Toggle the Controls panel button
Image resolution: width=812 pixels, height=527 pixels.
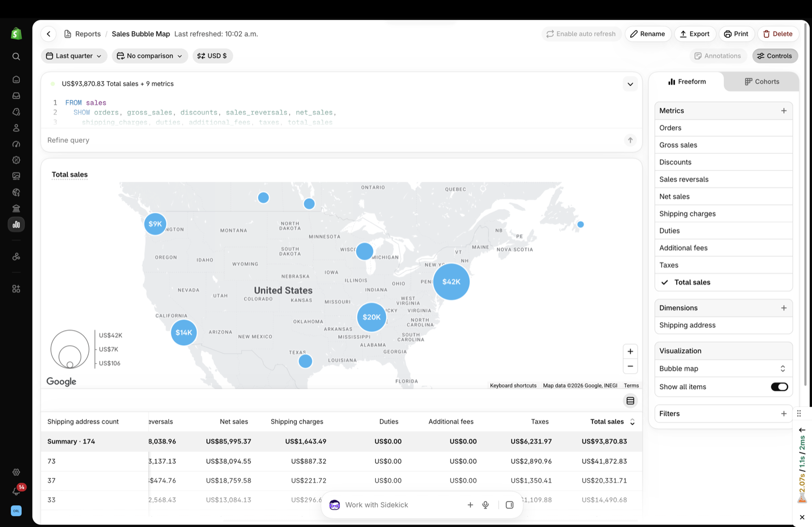tap(775, 56)
